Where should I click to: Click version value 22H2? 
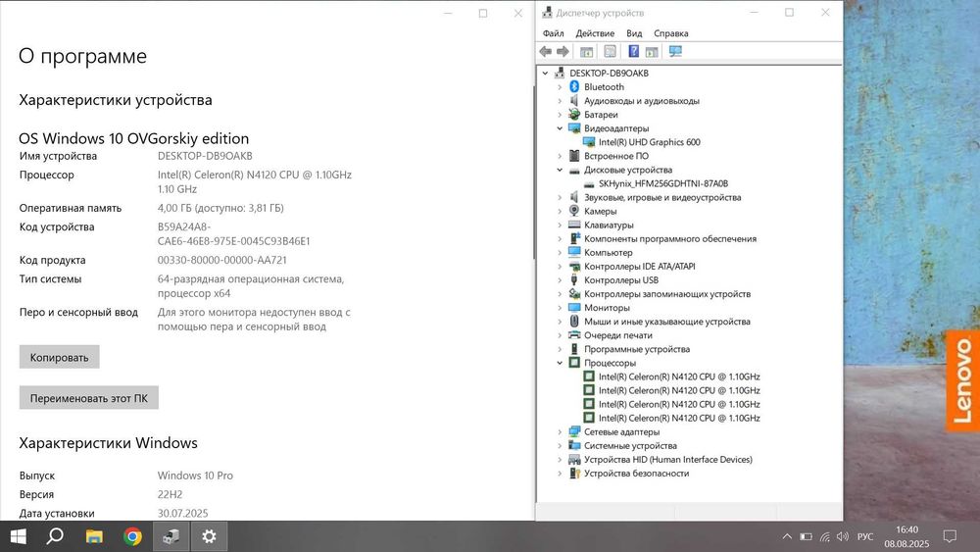point(170,494)
